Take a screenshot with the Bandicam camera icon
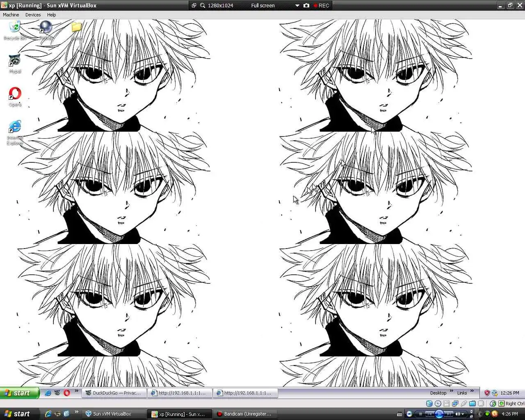This screenshot has height=420, width=525. coord(306,5)
